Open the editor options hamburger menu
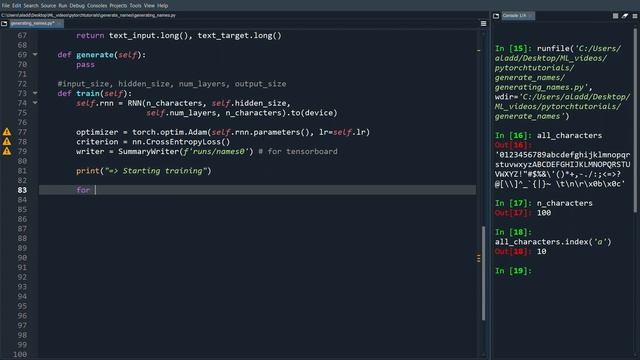 coord(483,24)
